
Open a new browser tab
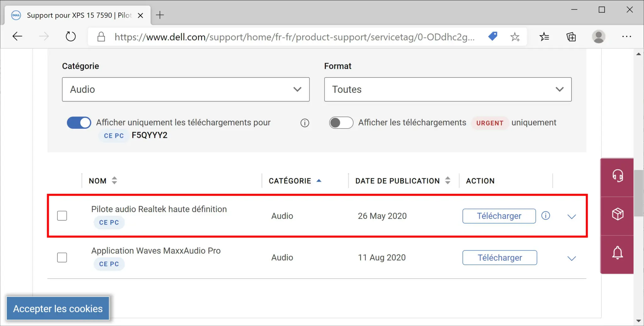[x=160, y=15]
